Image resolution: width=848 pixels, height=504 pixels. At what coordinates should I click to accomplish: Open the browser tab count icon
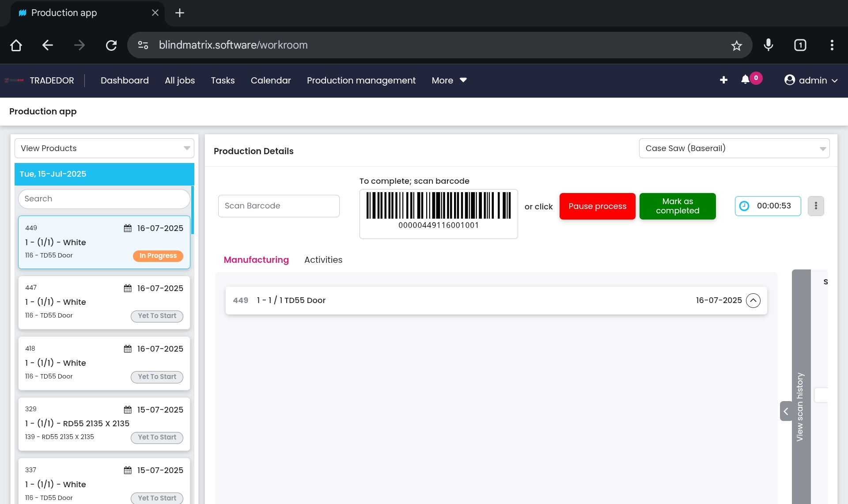point(800,45)
